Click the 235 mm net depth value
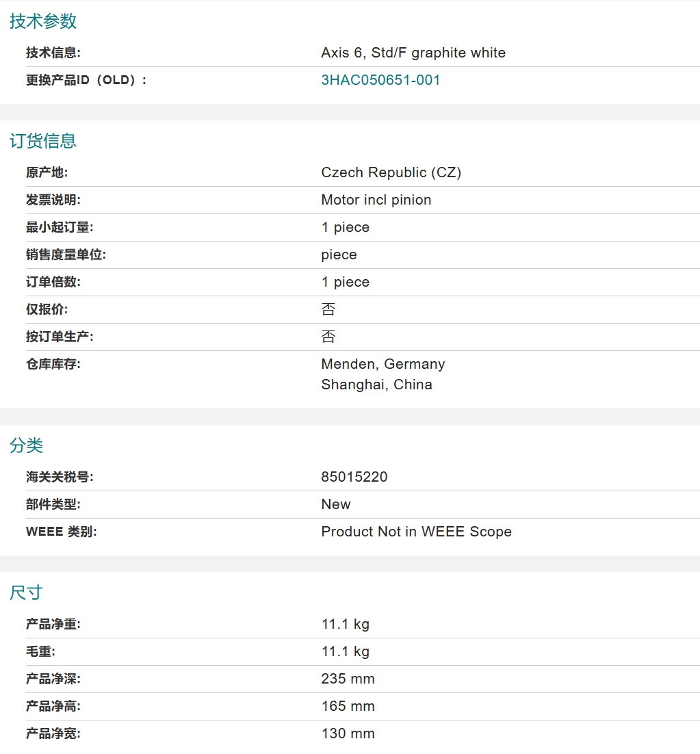Screen dimensions: 700x754 point(348,679)
